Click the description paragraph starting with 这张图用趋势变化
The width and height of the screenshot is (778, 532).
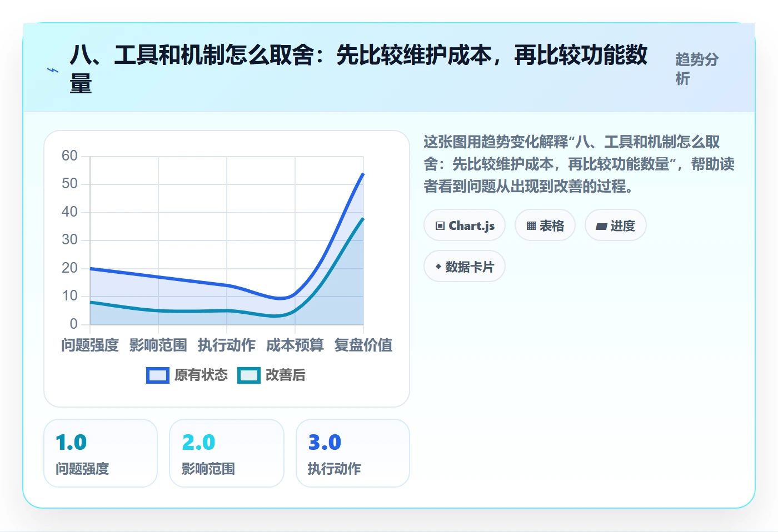click(579, 164)
